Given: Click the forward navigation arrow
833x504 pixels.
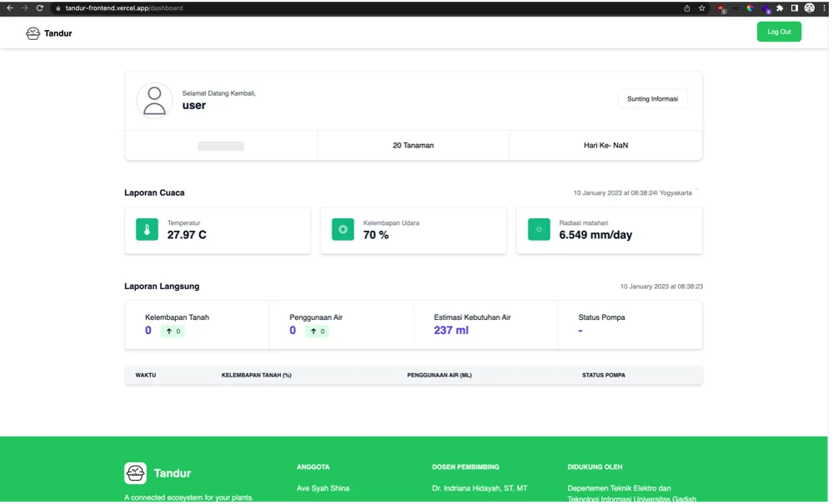Looking at the screenshot, I should tap(25, 7).
